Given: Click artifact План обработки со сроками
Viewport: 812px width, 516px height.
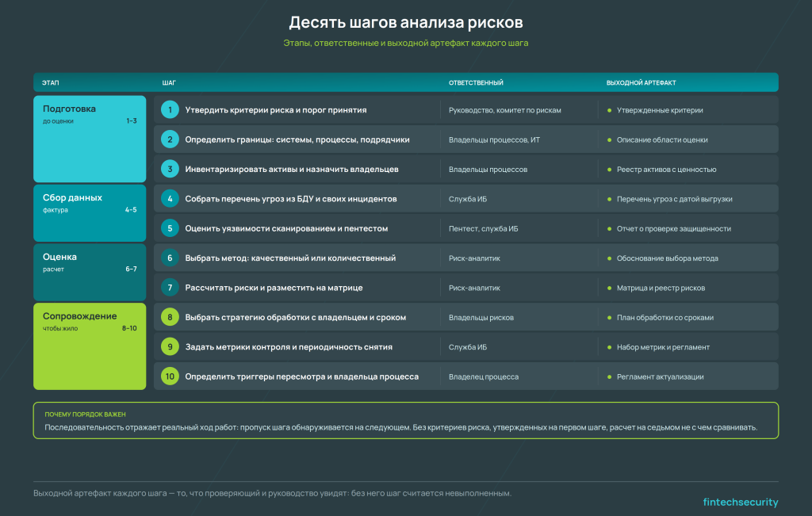Looking at the screenshot, I should (665, 318).
